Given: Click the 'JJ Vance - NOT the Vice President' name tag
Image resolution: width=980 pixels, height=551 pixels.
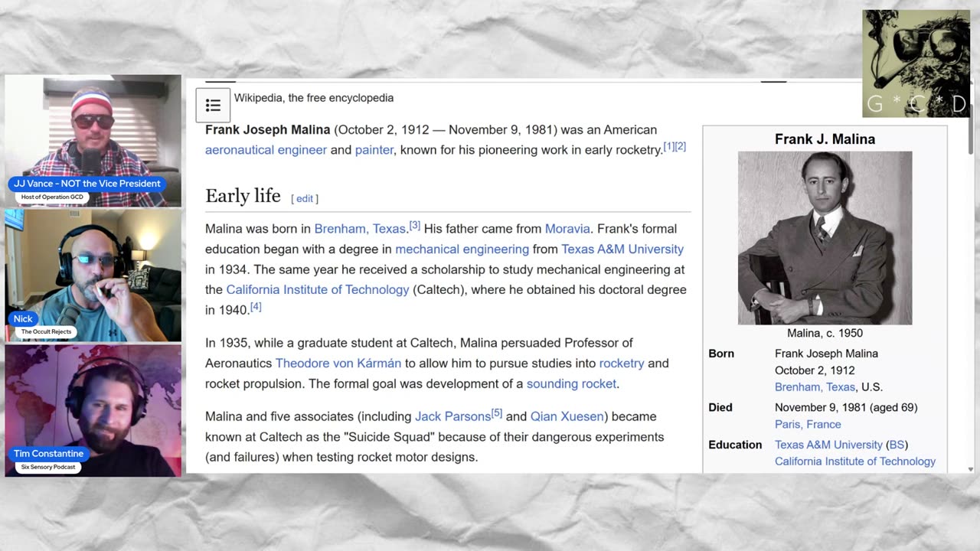Looking at the screenshot, I should click(87, 184).
